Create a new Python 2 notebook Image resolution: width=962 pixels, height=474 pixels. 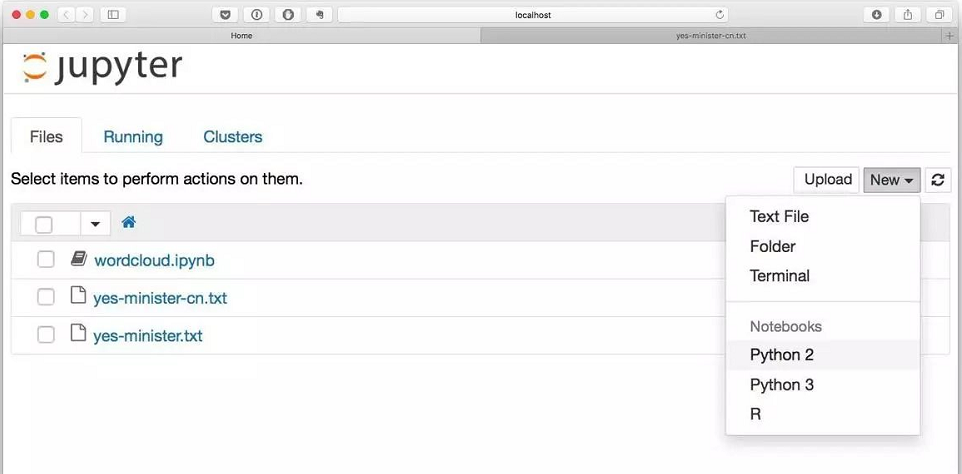click(823, 355)
